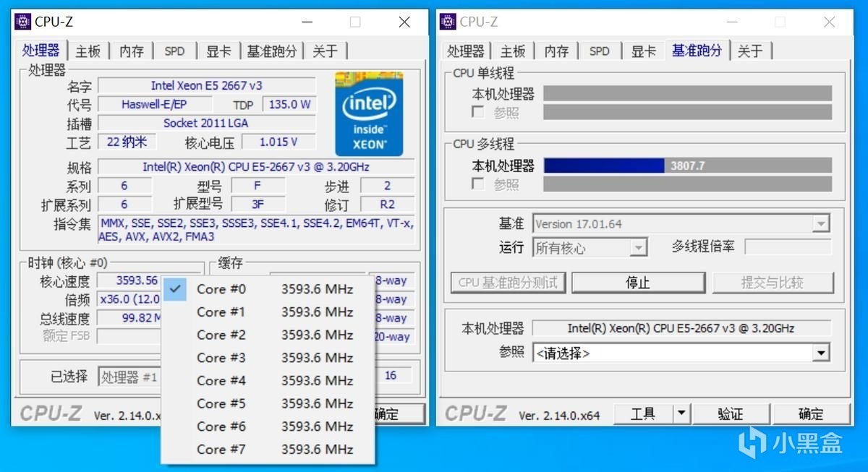Screen dimensions: 868x472
Task: Open the 参照 <请选择> dropdown
Action: coord(681,353)
